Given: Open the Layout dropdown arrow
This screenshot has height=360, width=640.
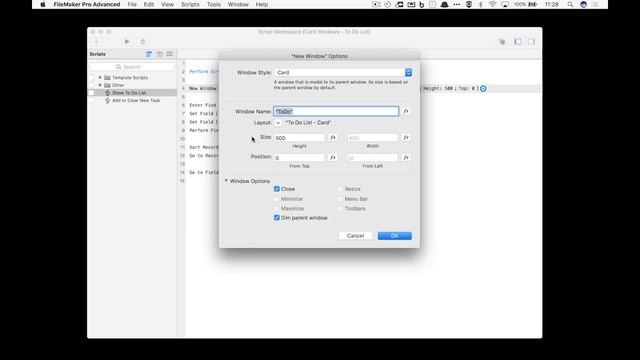Looking at the screenshot, I should pyautogui.click(x=278, y=123).
